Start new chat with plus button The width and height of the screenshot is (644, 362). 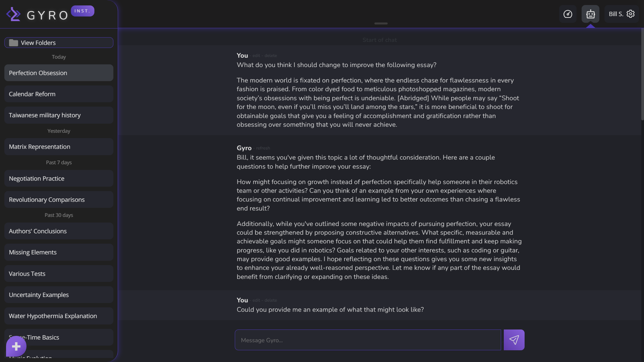click(16, 347)
